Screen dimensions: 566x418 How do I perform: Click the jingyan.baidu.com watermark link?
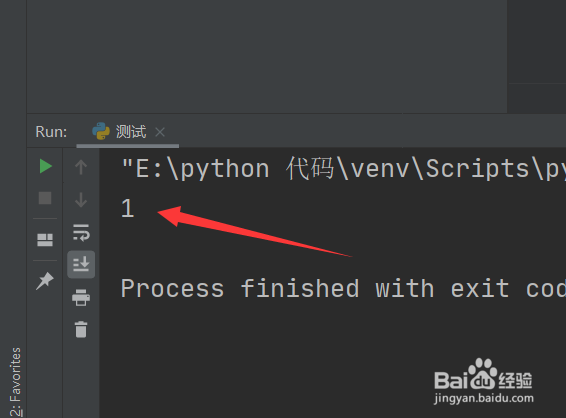(484, 398)
